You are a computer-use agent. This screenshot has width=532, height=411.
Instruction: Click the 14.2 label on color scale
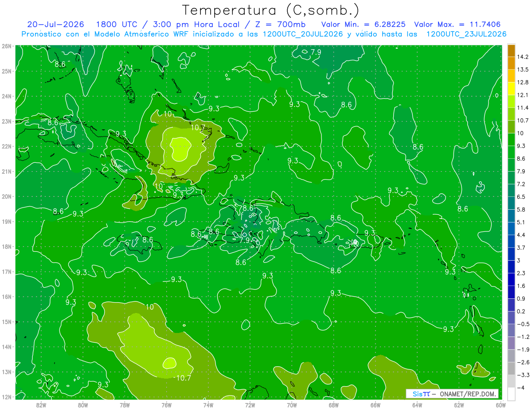point(523,57)
